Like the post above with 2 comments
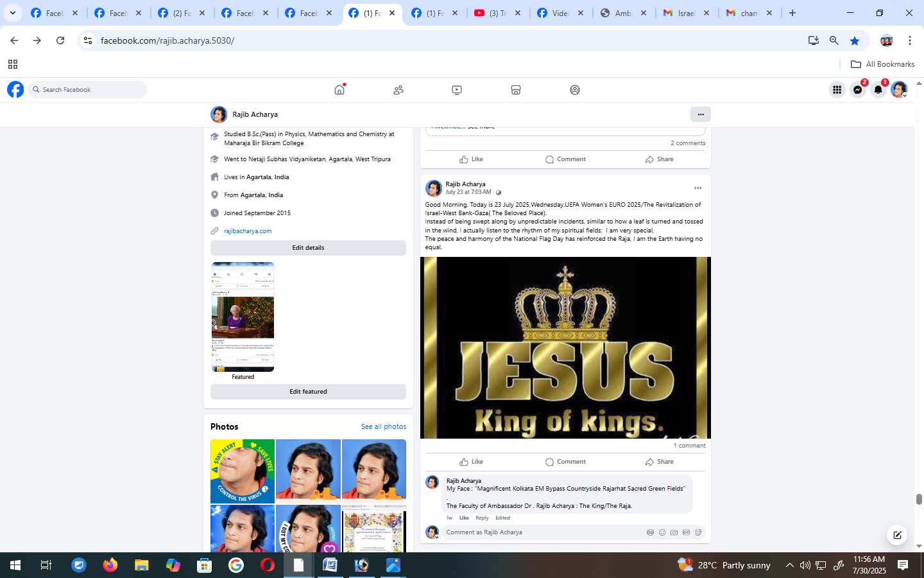The width and height of the screenshot is (924, 578). click(472, 159)
